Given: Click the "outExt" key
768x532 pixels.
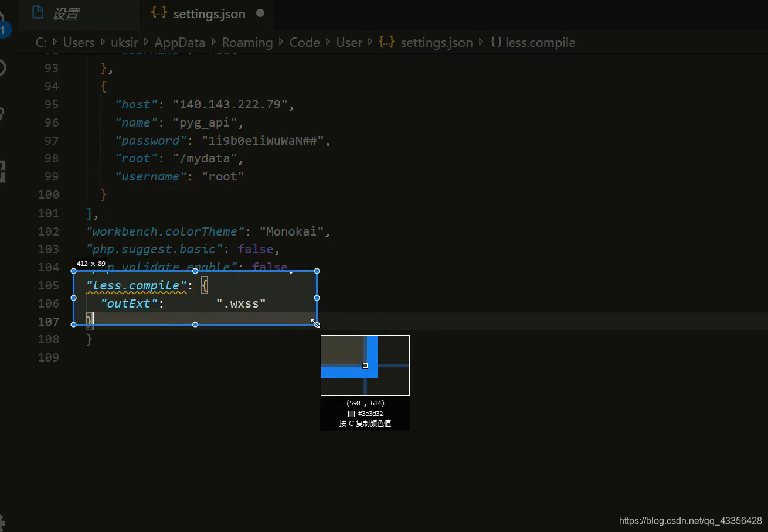Looking at the screenshot, I should click(x=129, y=303).
